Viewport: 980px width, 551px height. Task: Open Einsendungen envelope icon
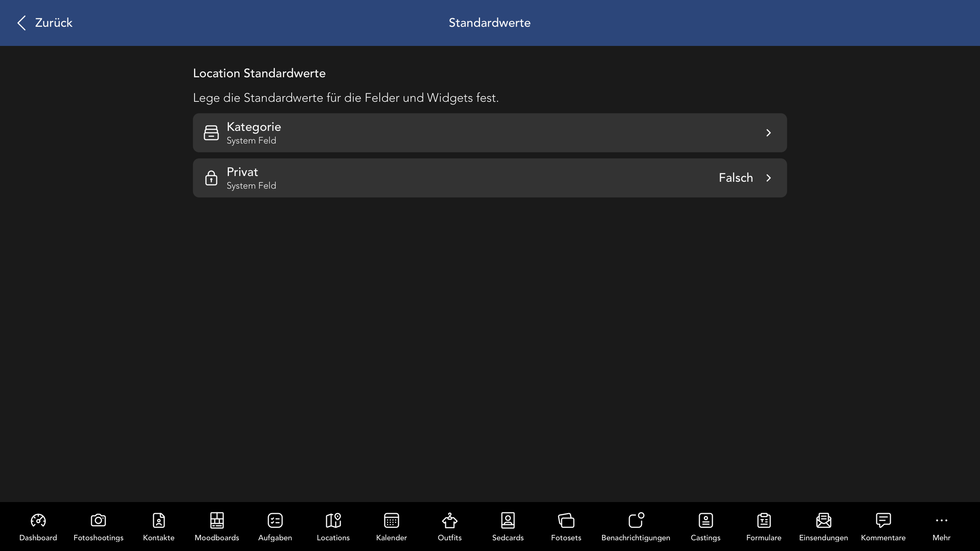(x=824, y=520)
